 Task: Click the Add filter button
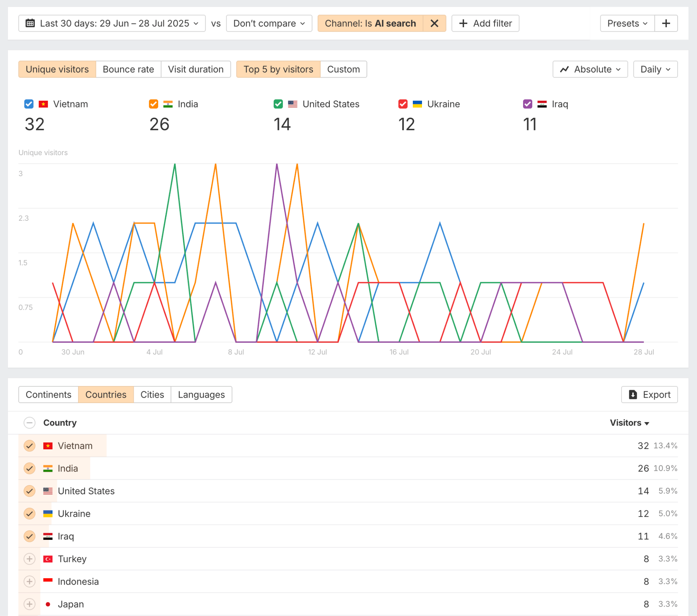485,23
